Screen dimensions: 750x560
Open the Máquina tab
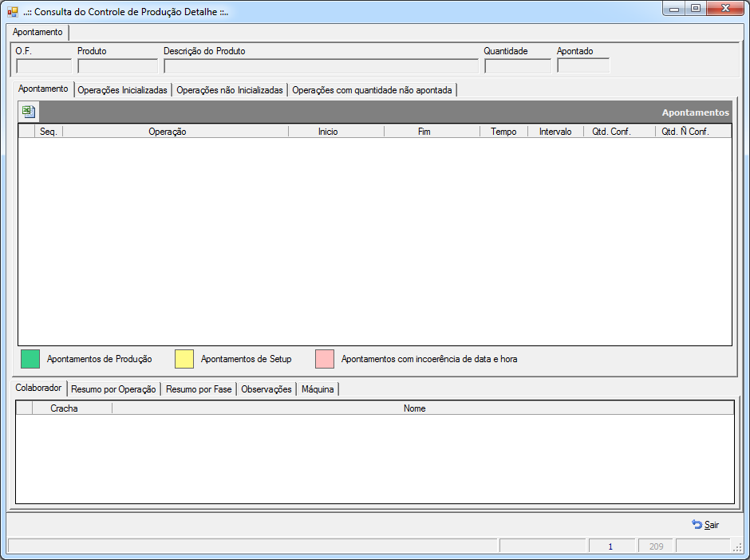318,389
